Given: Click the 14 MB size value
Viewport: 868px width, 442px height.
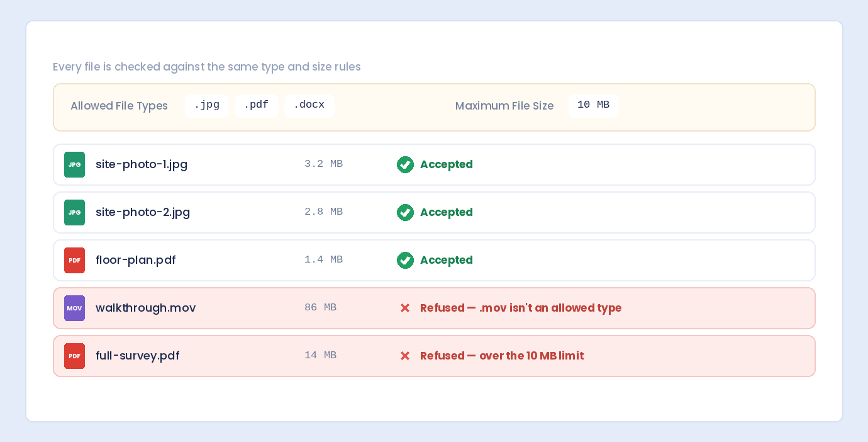Looking at the screenshot, I should tap(320, 356).
